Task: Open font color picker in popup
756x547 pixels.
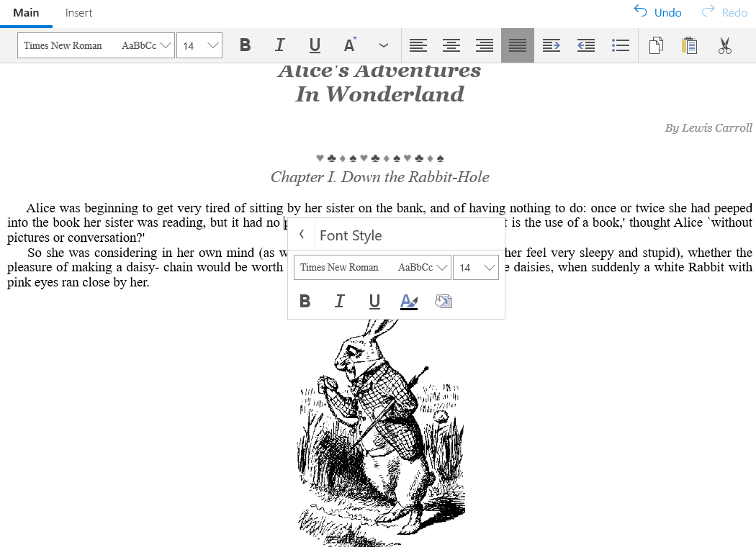Action: (409, 302)
